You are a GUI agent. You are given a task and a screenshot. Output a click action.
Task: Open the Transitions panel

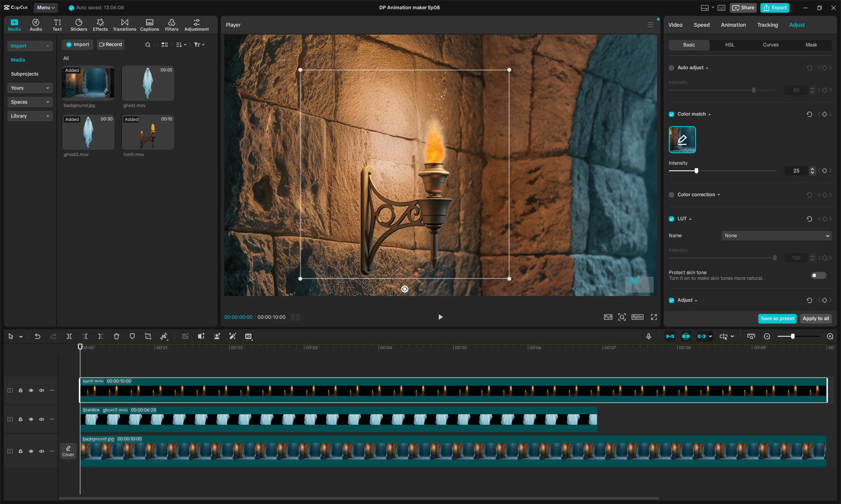coord(124,25)
